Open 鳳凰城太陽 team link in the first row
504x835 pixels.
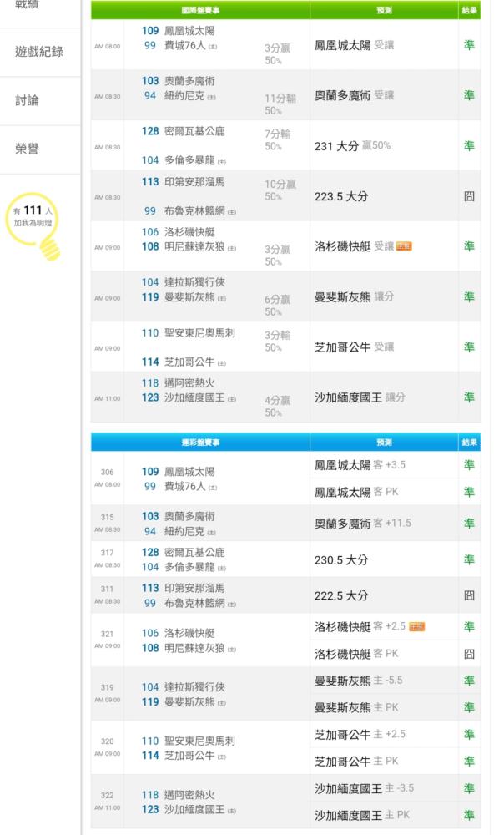coord(189,31)
